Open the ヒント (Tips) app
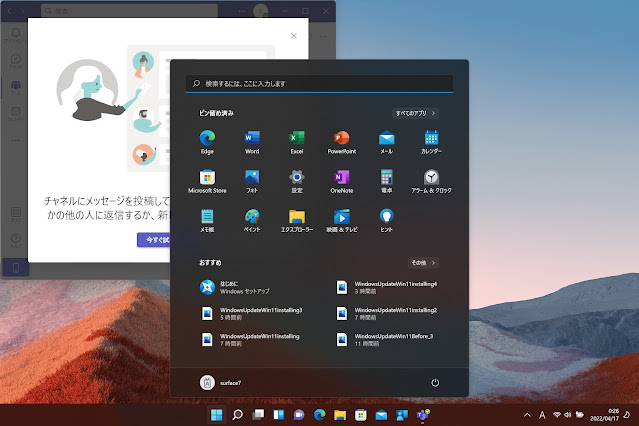The height and width of the screenshot is (426, 639). pos(386,221)
